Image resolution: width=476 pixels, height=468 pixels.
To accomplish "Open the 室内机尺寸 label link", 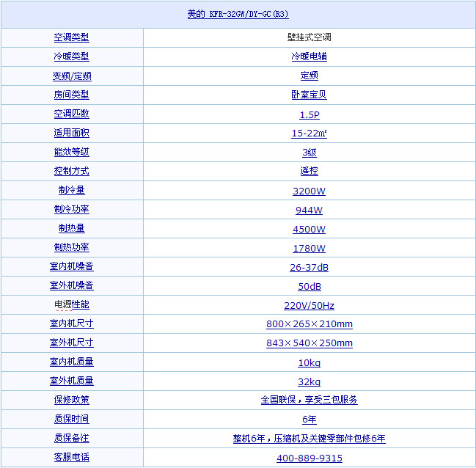I will tap(72, 323).
